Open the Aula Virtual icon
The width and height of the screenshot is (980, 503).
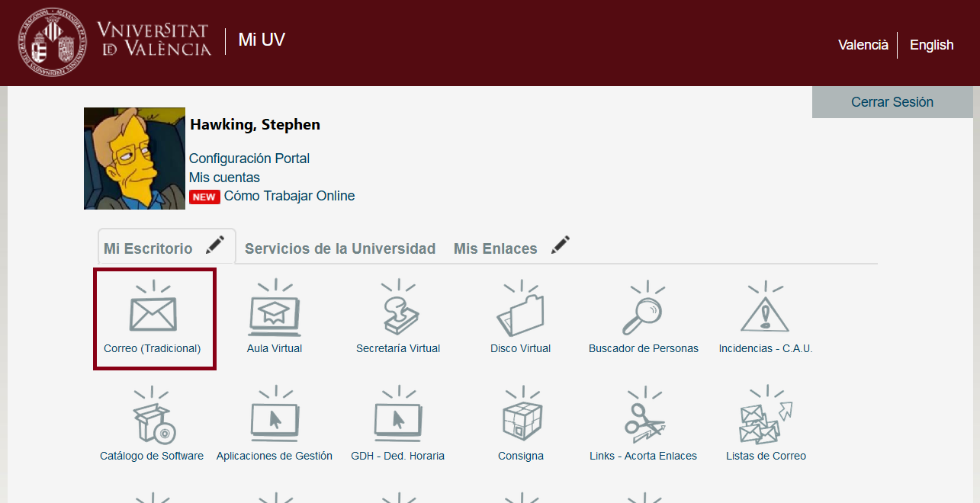pos(275,314)
